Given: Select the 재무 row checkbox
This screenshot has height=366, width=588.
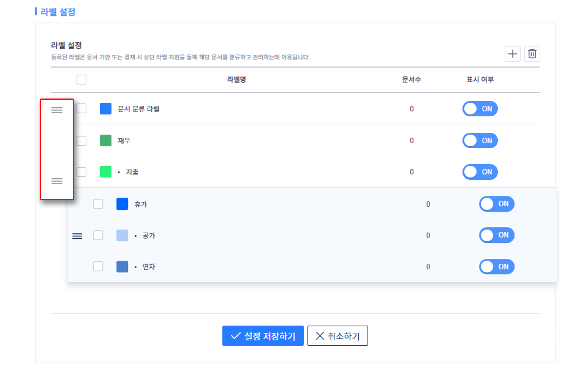Looking at the screenshot, I should pyautogui.click(x=81, y=141).
